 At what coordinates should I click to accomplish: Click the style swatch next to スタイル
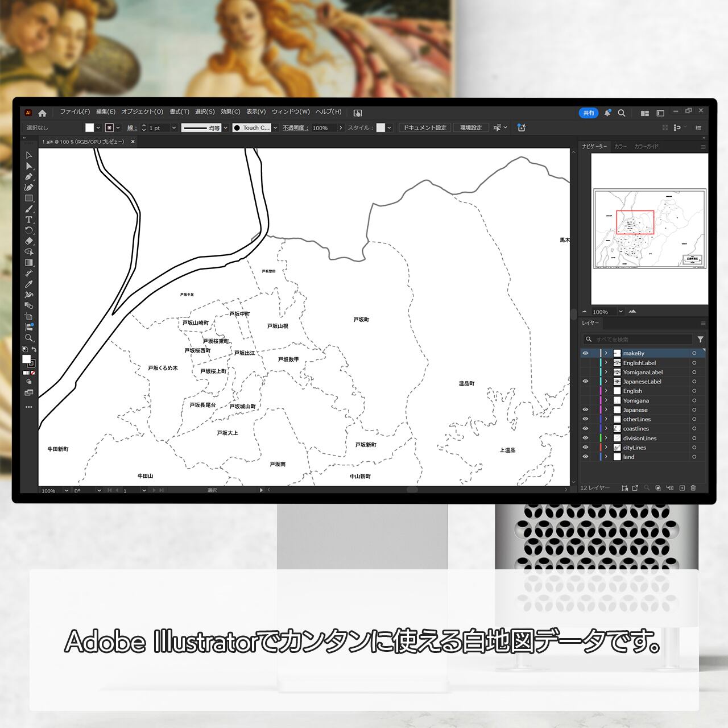click(380, 128)
